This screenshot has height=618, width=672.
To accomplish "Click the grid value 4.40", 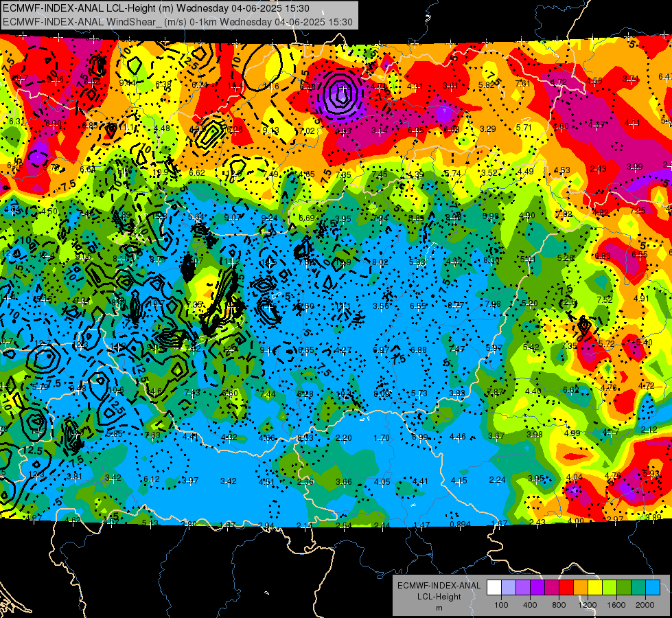I will pos(533,391).
